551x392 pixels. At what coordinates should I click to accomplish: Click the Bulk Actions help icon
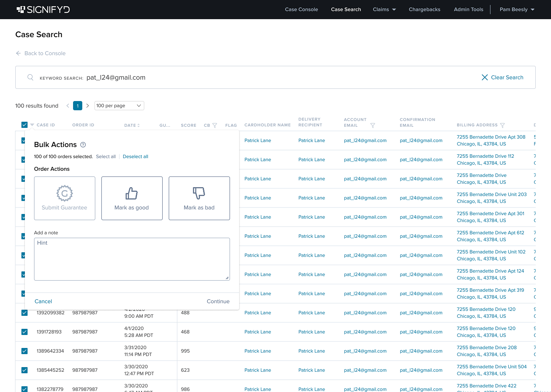pyautogui.click(x=83, y=145)
